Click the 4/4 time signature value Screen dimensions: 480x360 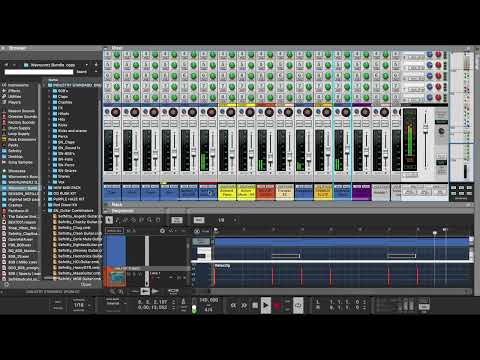[208, 310]
